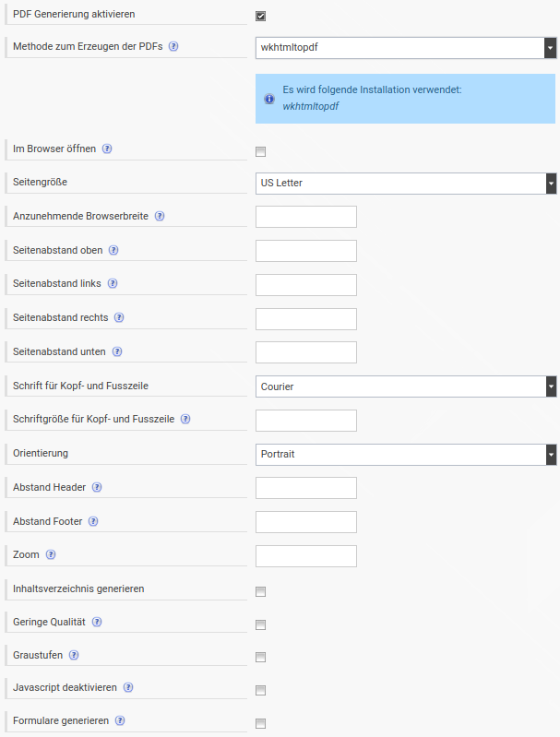
Task: Focus the Seitenabstand oben input field
Action: click(x=306, y=251)
